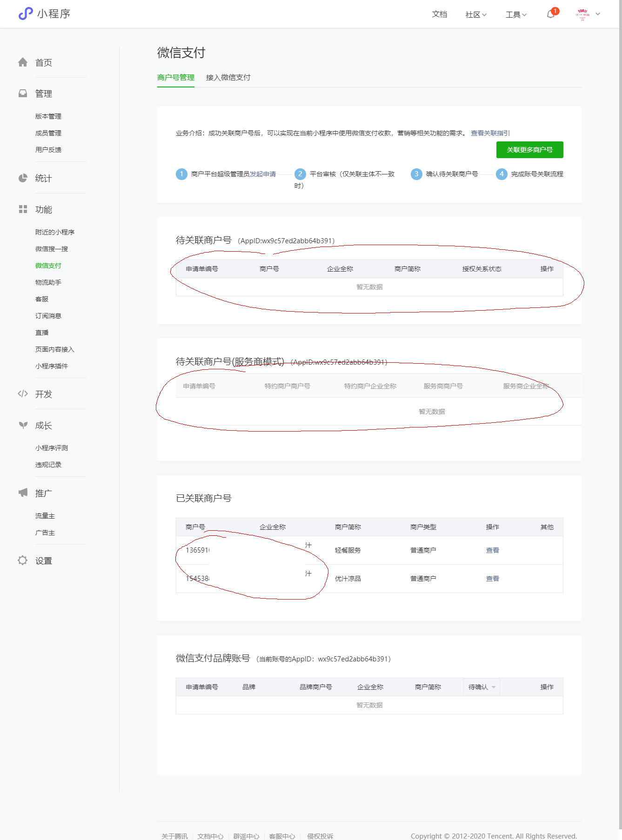This screenshot has width=622, height=840.
Task: Click 查看关联指引 link
Action: coord(490,133)
